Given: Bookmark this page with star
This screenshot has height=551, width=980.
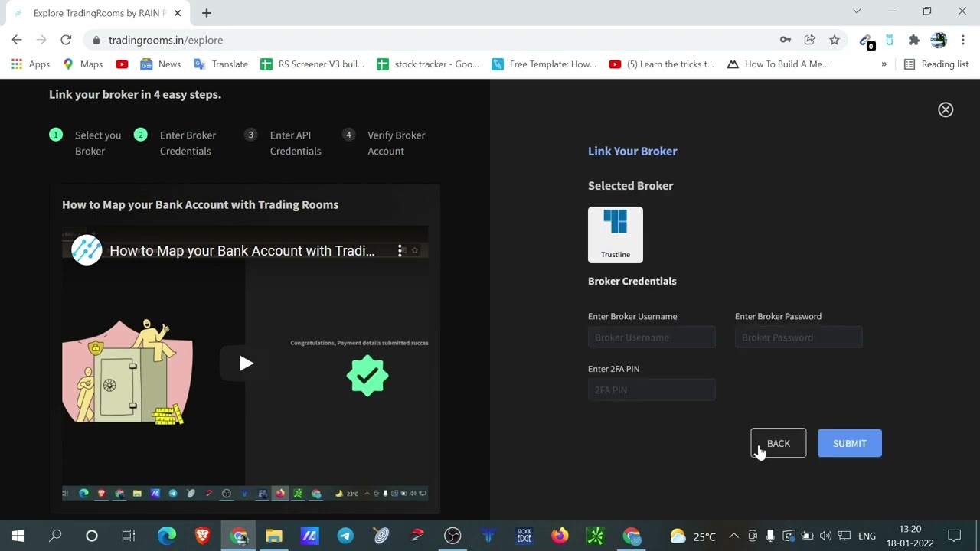Looking at the screenshot, I should 835,40.
